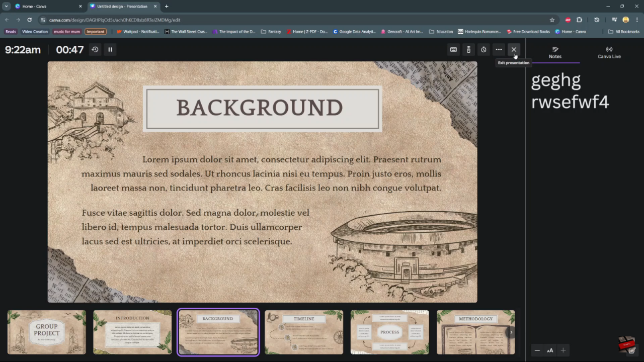Open the keyboard shortcuts icon
Screen dimensions: 644x362
click(453, 49)
